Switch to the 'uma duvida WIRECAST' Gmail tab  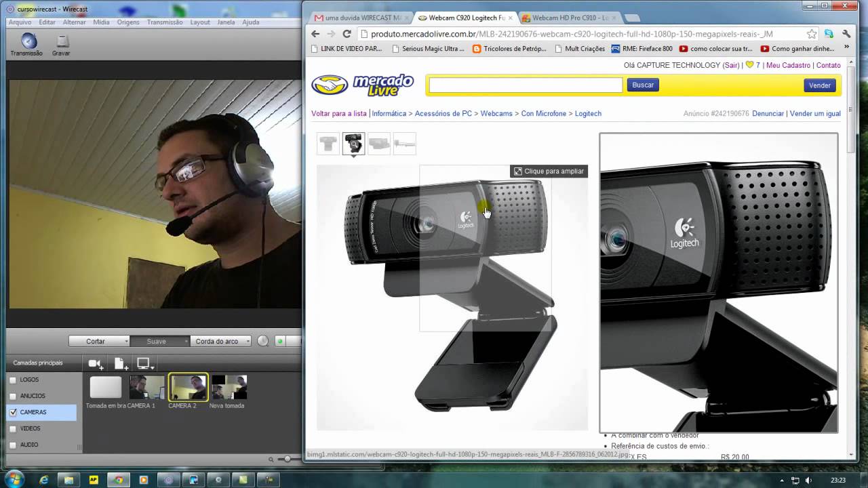tap(358, 18)
